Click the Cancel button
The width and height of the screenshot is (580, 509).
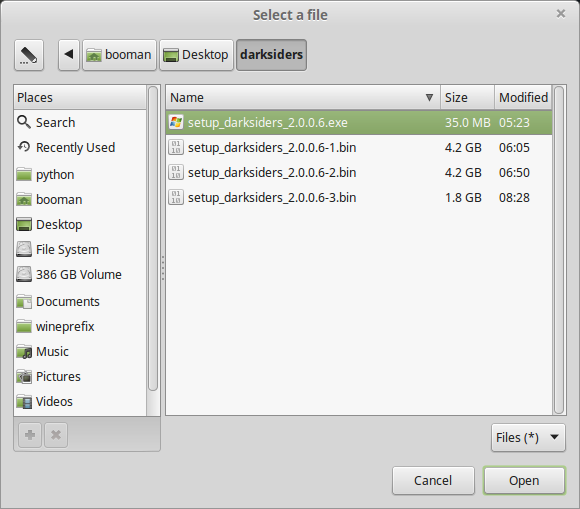(433, 480)
